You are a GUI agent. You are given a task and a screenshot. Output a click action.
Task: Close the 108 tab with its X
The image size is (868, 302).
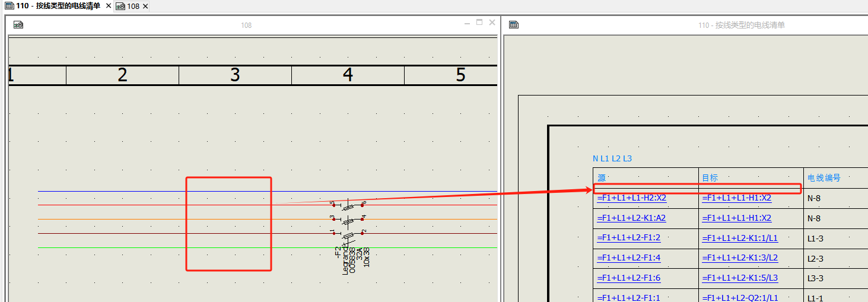click(145, 6)
